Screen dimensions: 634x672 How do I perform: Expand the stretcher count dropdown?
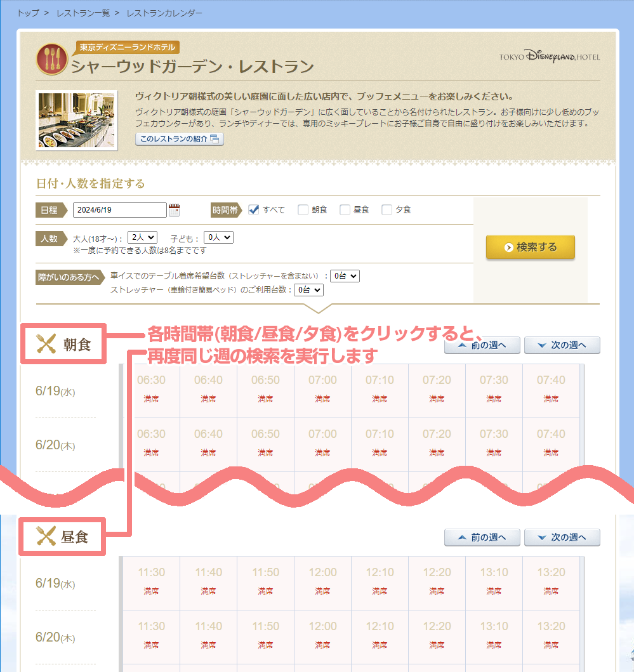[x=308, y=290]
